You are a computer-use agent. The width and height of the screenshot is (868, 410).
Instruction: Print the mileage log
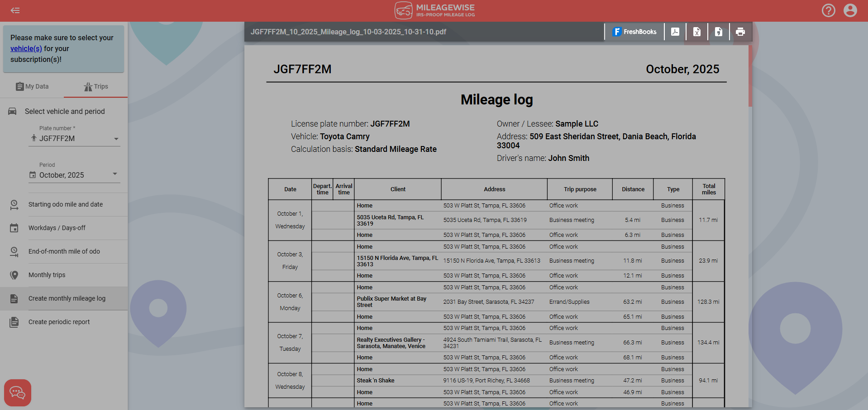tap(740, 32)
